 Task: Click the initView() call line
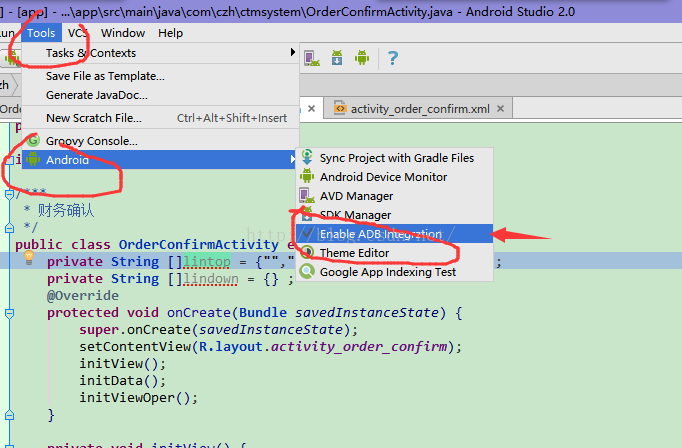[123, 364]
